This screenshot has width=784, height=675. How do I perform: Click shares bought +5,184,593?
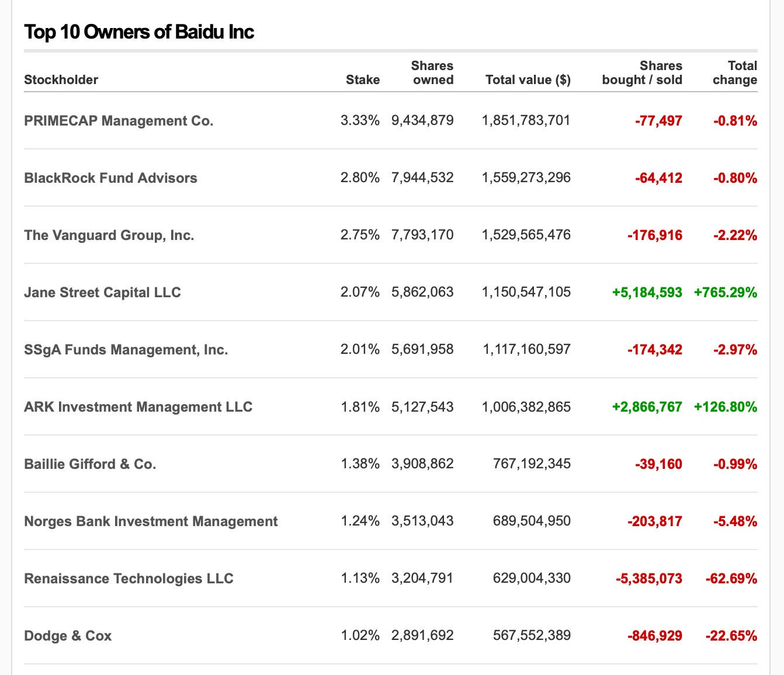coord(647,293)
